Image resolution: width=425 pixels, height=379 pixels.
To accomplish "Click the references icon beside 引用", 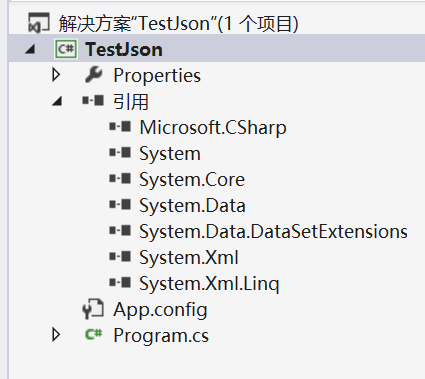I will [x=93, y=100].
